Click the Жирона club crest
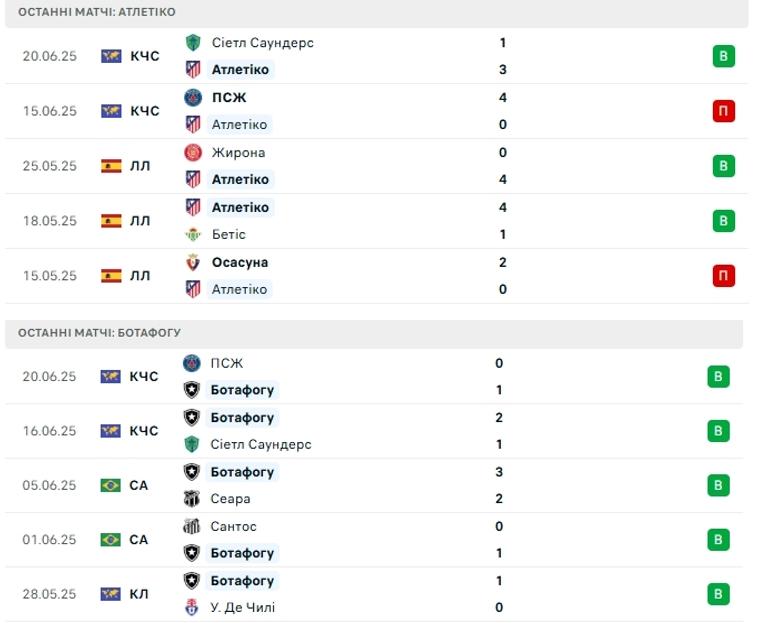758x623 pixels. tap(193, 153)
